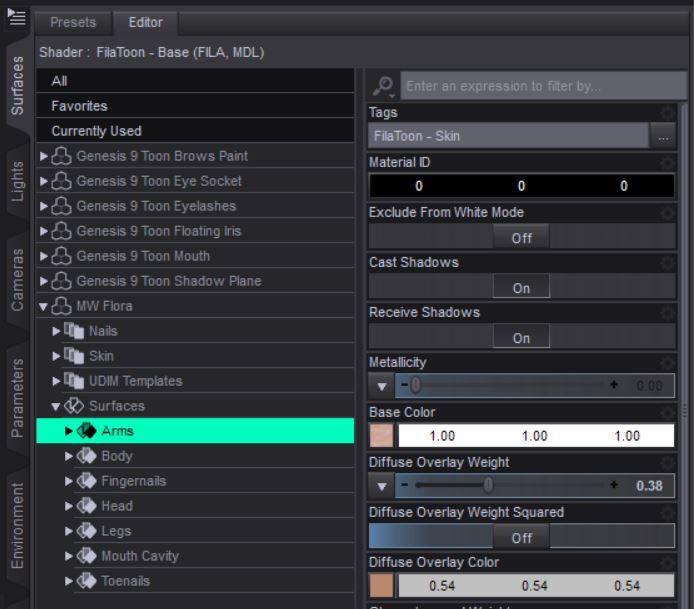Click Diffuse Overlay Weight minus button
Viewport: 694px width, 609px height.
point(404,485)
